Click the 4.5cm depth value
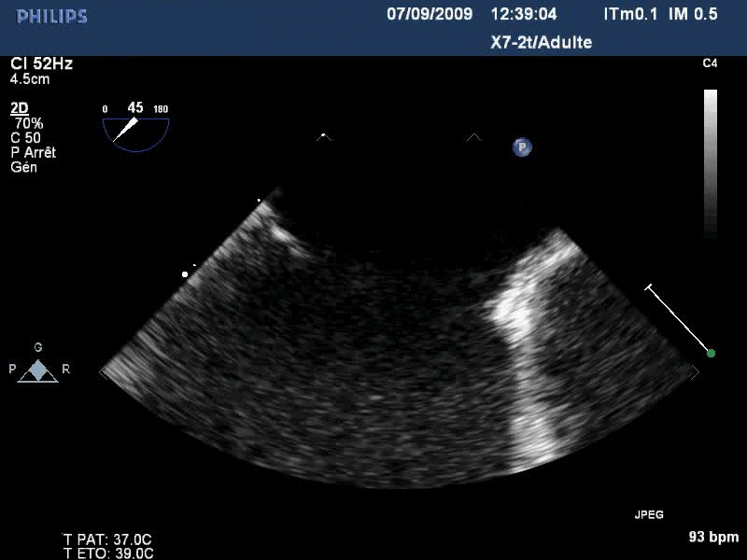 [30, 79]
